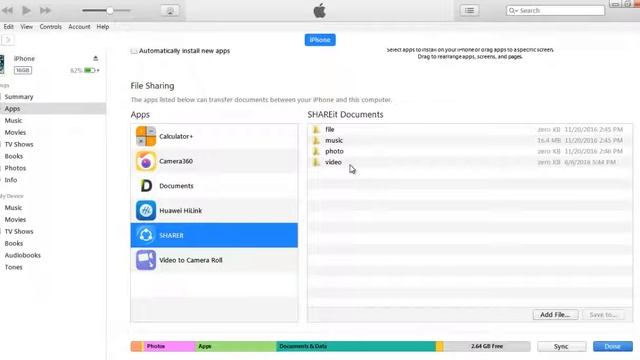
Task: Select Music under Settings in sidebar
Action: pyautogui.click(x=13, y=120)
